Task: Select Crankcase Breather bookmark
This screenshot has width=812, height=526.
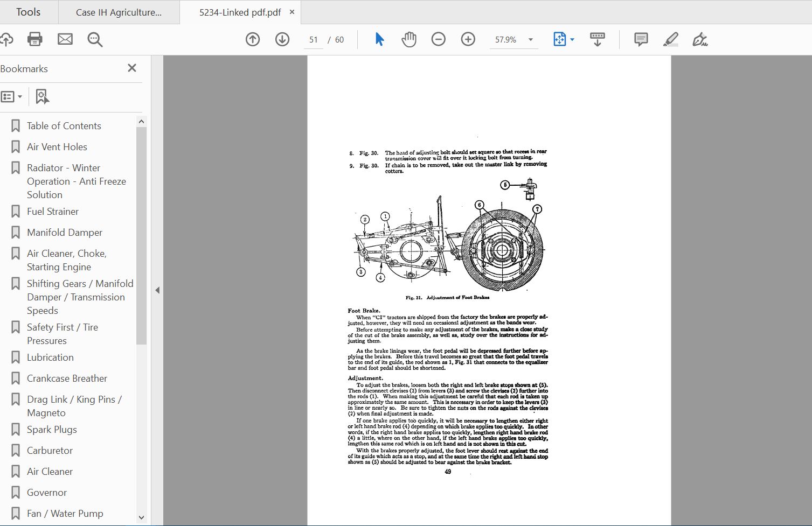Action: coord(67,378)
